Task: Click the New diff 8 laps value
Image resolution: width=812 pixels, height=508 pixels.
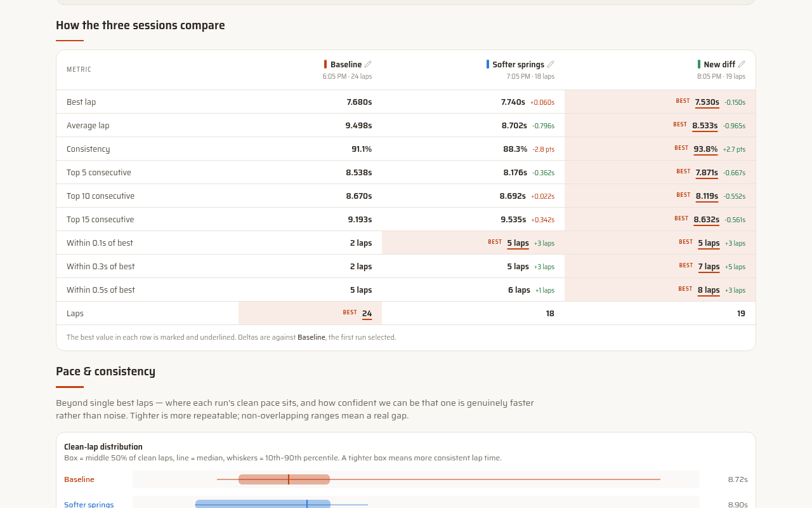Action: point(709,290)
